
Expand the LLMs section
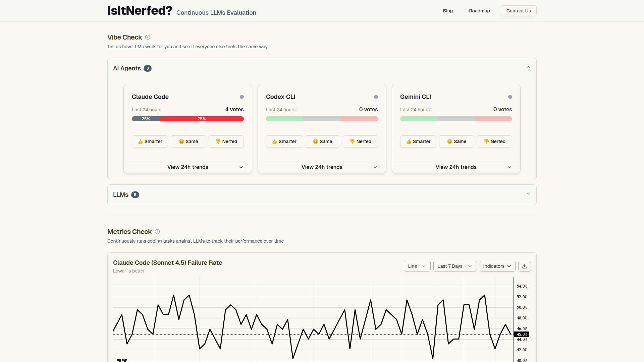coord(528,194)
